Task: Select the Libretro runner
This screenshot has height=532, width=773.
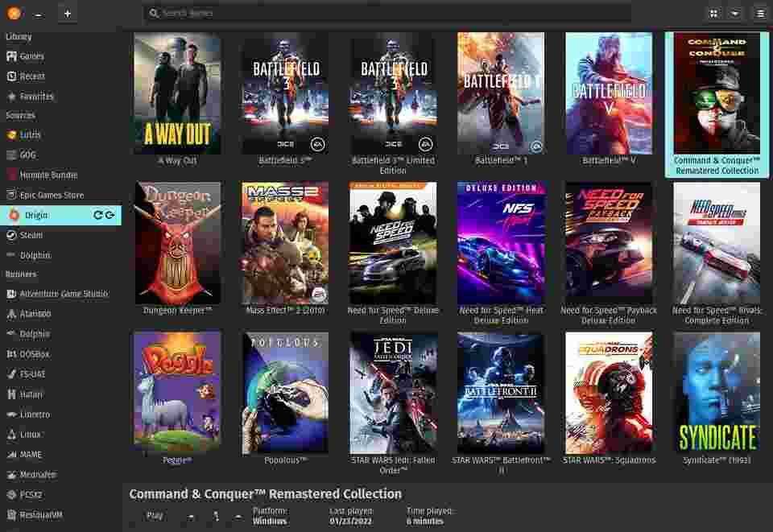Action: click(60, 414)
